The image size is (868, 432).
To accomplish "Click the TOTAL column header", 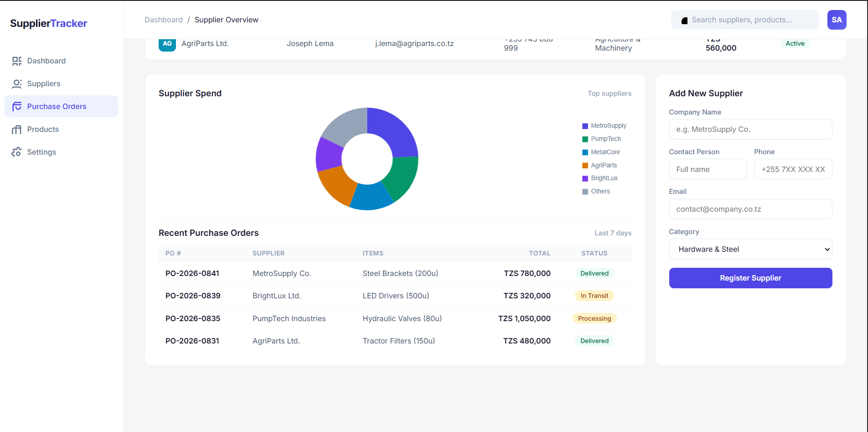I will coord(540,253).
